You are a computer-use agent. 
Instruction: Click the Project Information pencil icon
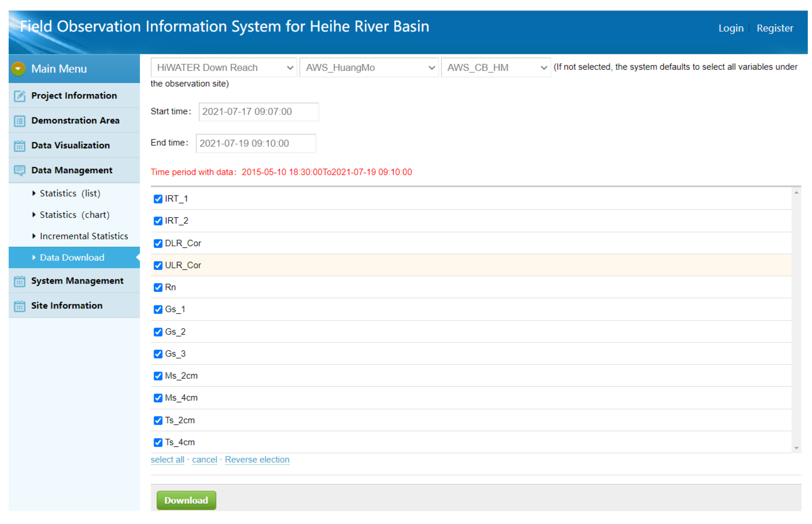[19, 96]
